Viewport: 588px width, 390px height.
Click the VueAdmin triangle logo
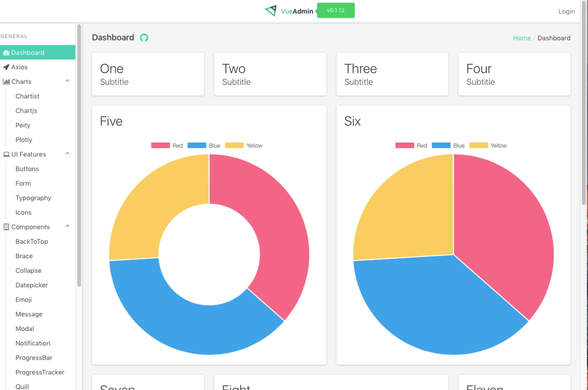click(271, 11)
